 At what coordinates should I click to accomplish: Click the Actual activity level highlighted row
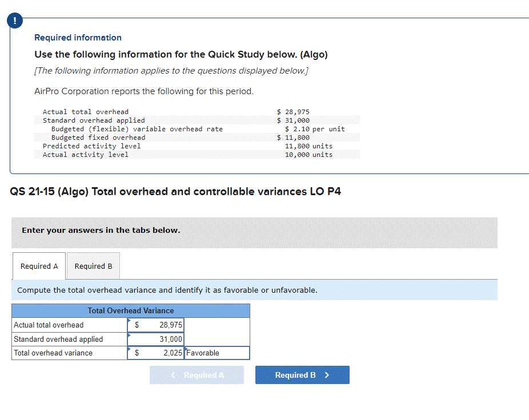[x=200, y=154]
